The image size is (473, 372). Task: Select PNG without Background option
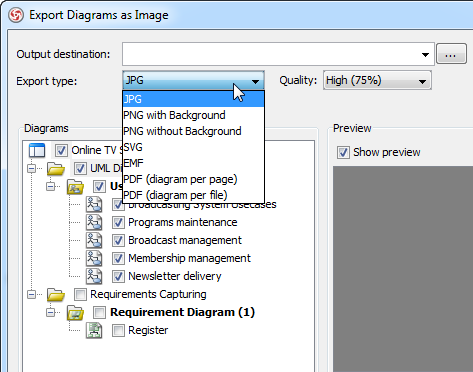tap(193, 131)
